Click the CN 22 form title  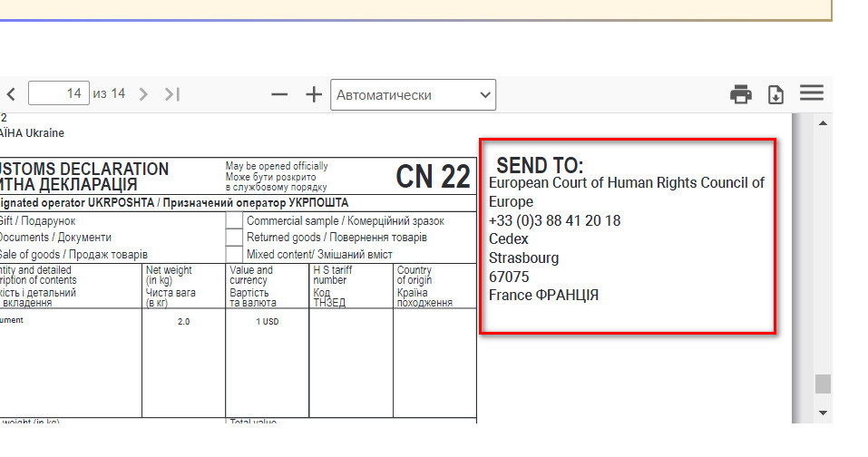(433, 178)
